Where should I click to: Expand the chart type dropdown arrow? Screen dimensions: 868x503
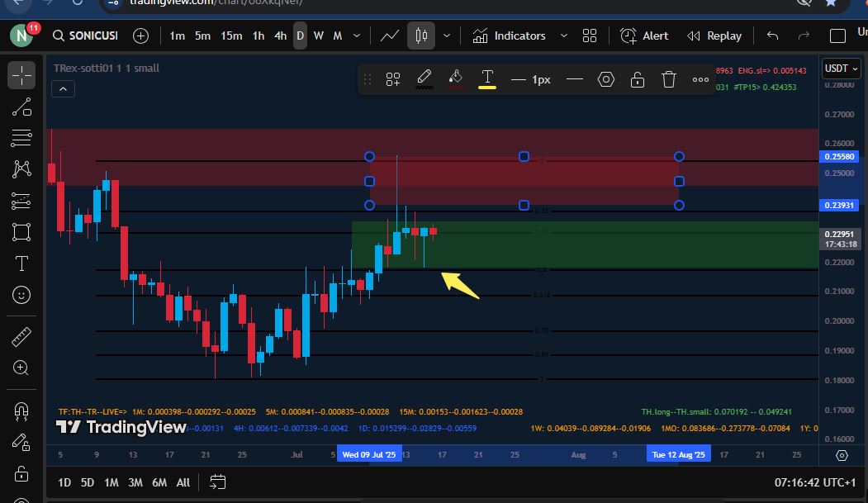click(x=447, y=36)
